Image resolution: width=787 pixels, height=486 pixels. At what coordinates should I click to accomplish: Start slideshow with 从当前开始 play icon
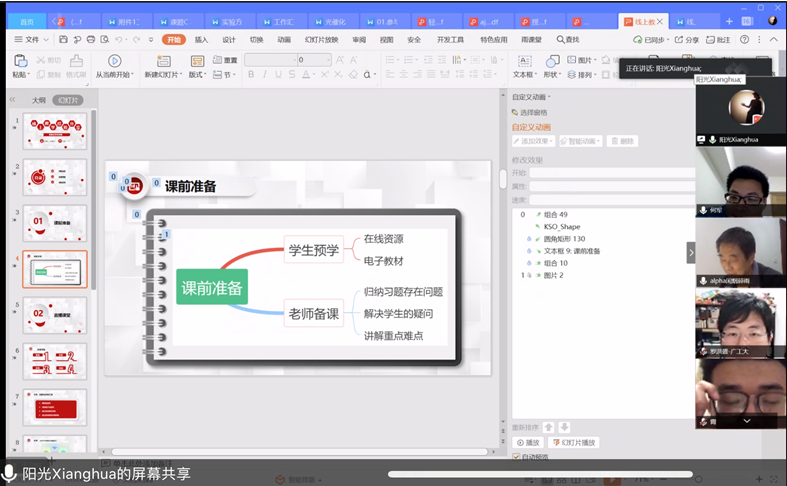(115, 61)
